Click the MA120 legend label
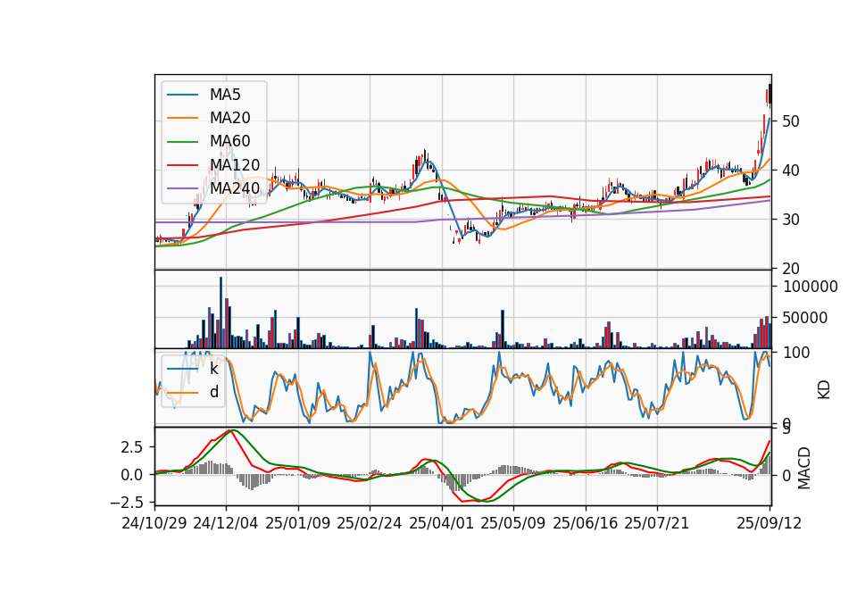Image resolution: width=857 pixels, height=616 pixels. [x=235, y=165]
